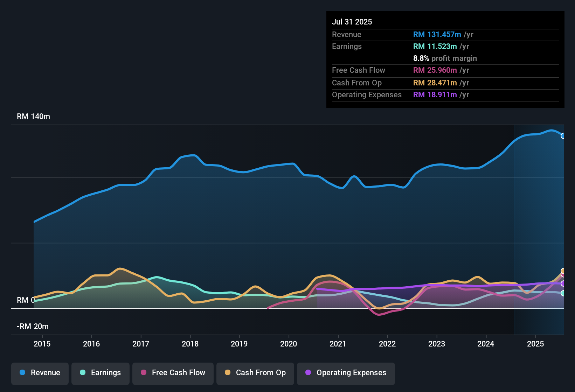Click the 2015 x-axis year label

[x=42, y=344]
